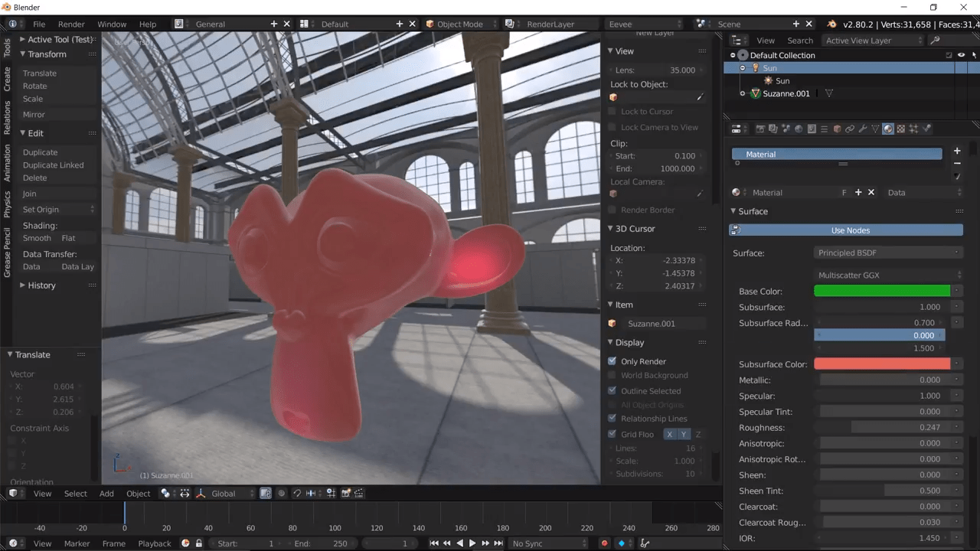The height and width of the screenshot is (551, 980).
Task: Open the Material properties sphere tab
Action: (887, 129)
